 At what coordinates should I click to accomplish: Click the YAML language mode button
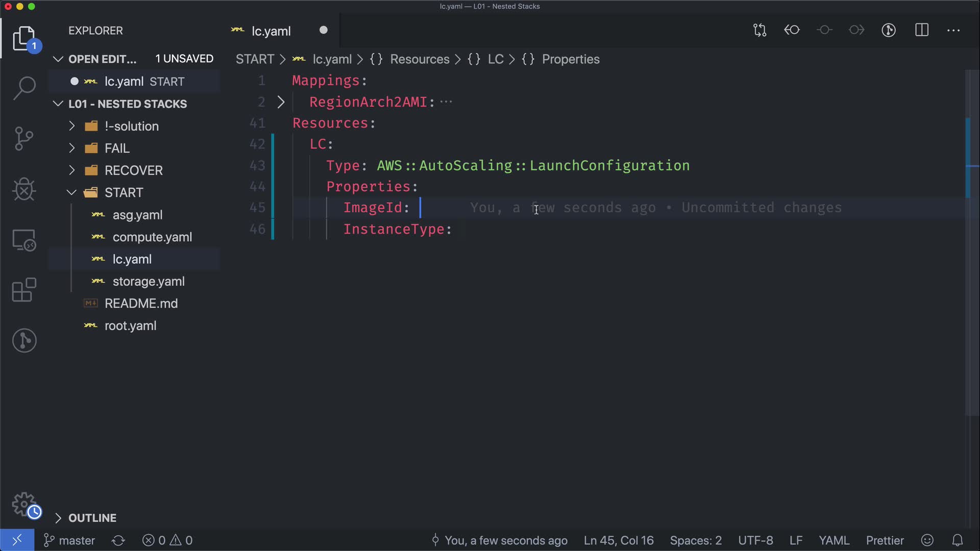coord(834,540)
